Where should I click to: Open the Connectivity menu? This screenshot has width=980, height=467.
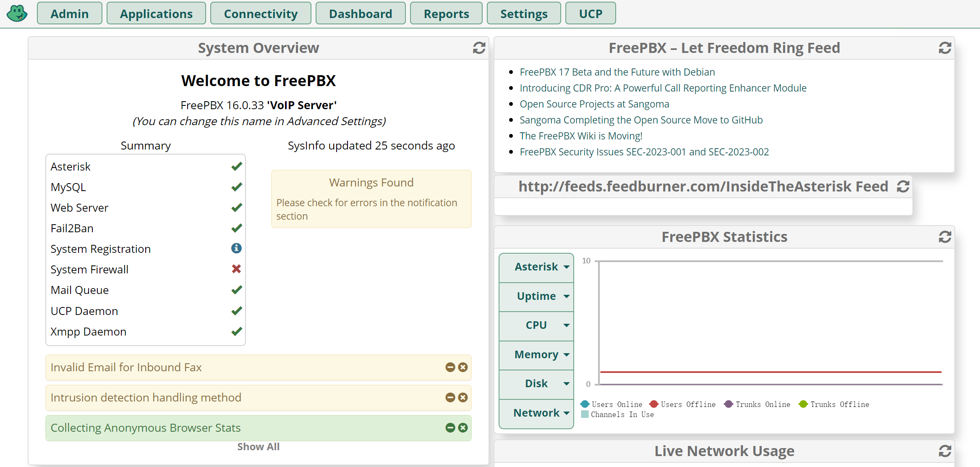coord(261,13)
